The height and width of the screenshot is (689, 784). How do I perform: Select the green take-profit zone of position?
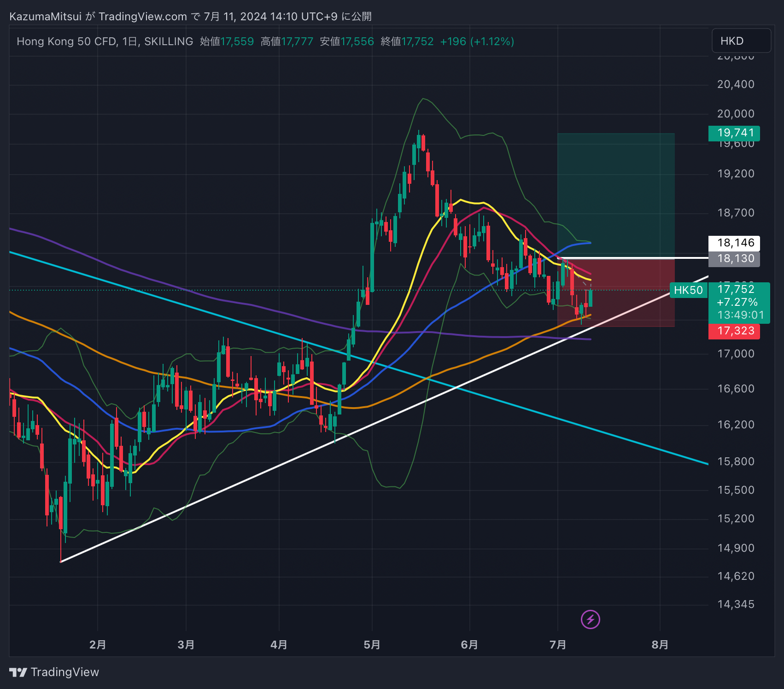pos(616,196)
